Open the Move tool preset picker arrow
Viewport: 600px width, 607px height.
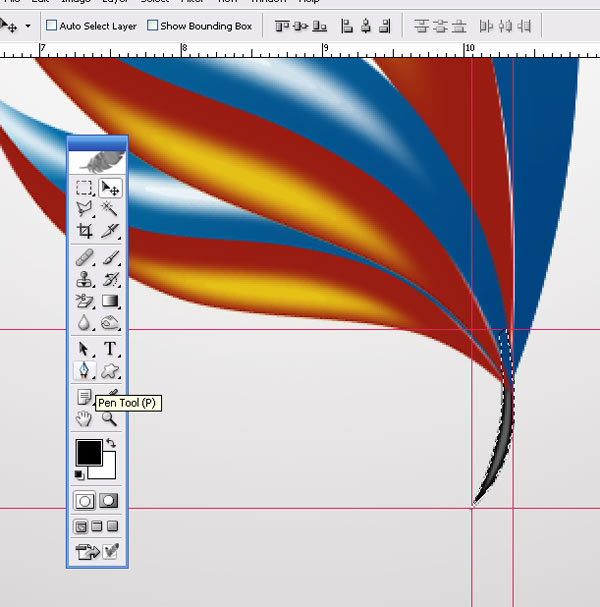coord(28,25)
